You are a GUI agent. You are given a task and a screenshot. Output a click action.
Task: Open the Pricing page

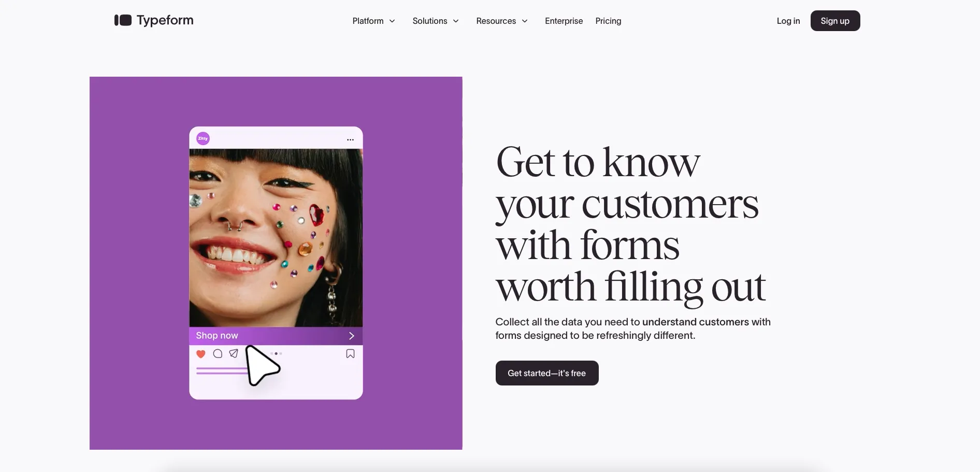click(x=608, y=21)
